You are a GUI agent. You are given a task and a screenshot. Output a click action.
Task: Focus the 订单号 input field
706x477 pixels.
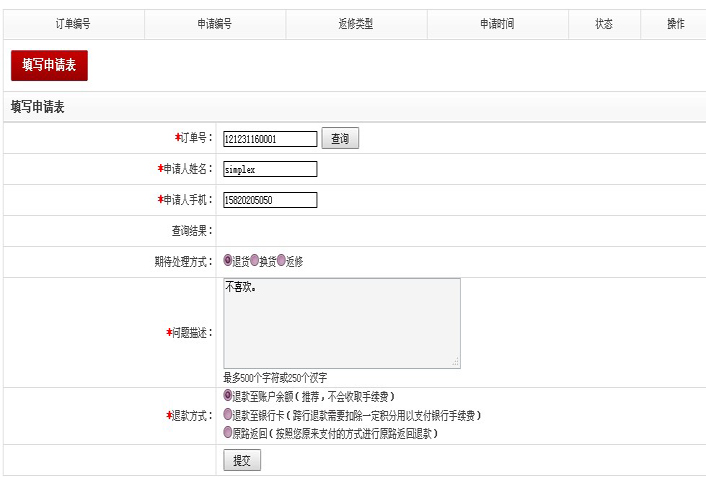tap(270, 139)
